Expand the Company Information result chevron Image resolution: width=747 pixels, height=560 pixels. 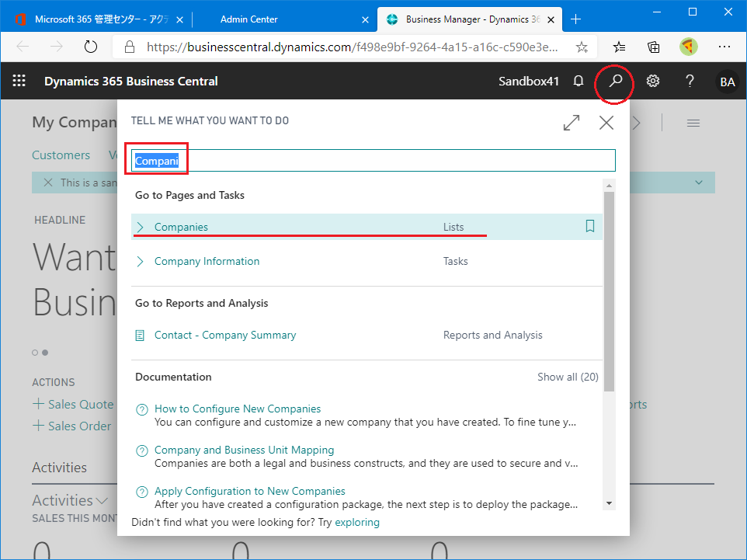coord(140,261)
